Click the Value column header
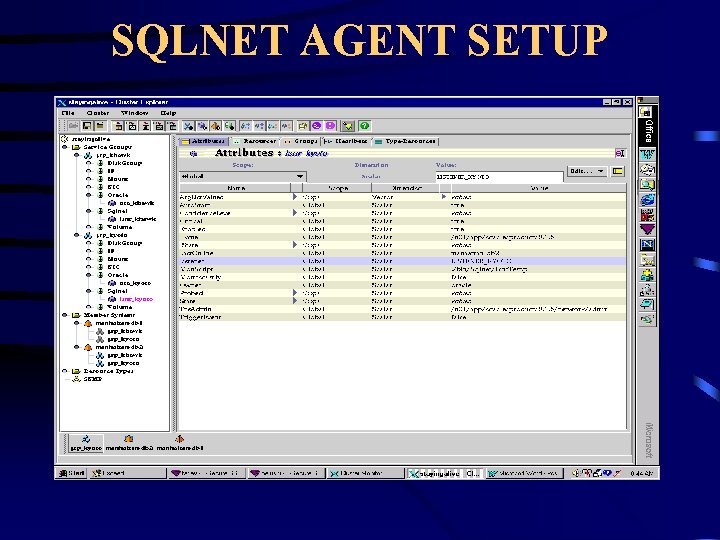 coord(539,188)
